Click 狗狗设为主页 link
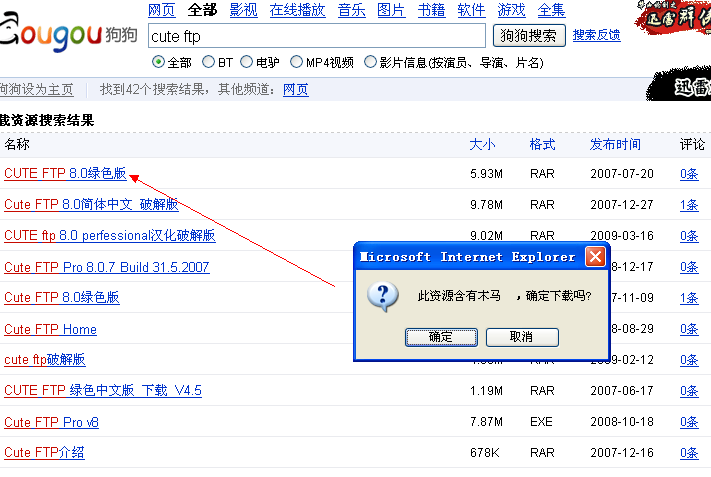Screen dimensions: 711x477 tap(37, 89)
